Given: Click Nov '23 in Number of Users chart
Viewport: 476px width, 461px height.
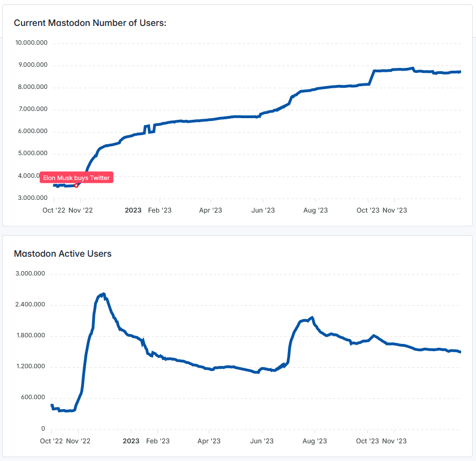Looking at the screenshot, I should (x=395, y=210).
